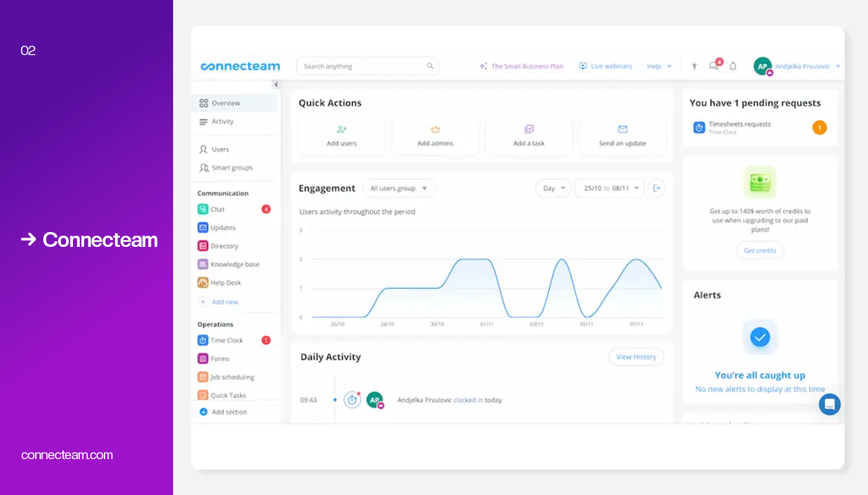Viewport: 868px width, 495px height.
Task: Click the Quick Tasks sidebar icon
Action: point(203,395)
